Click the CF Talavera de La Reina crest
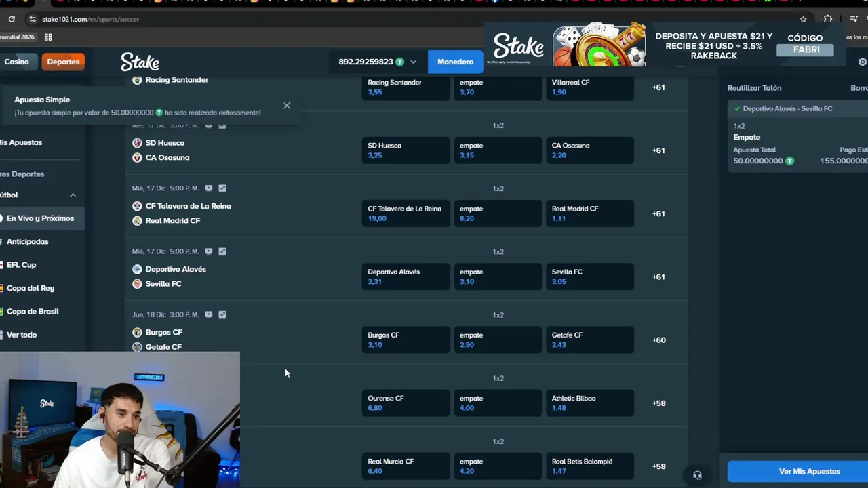Image resolution: width=868 pixels, height=488 pixels. (137, 206)
